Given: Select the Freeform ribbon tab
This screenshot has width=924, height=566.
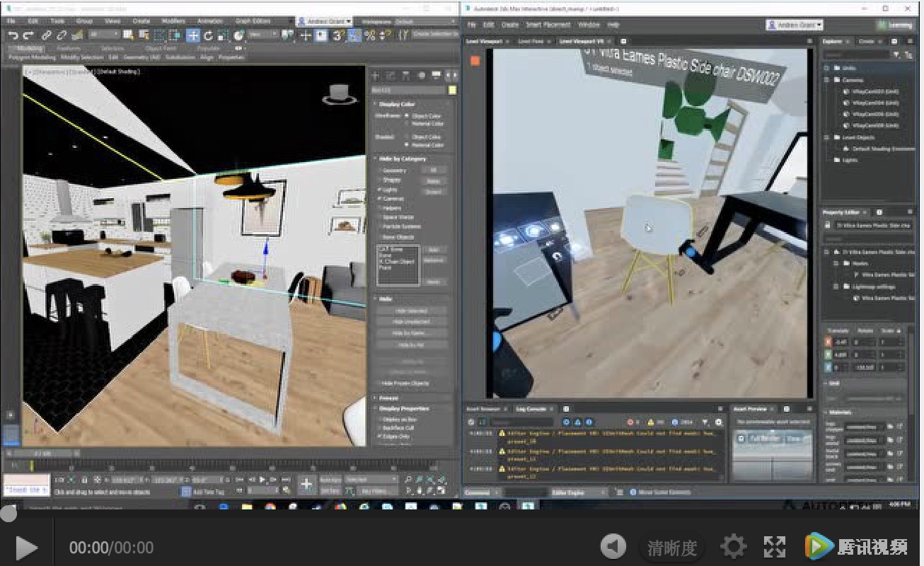Looking at the screenshot, I should [69, 49].
